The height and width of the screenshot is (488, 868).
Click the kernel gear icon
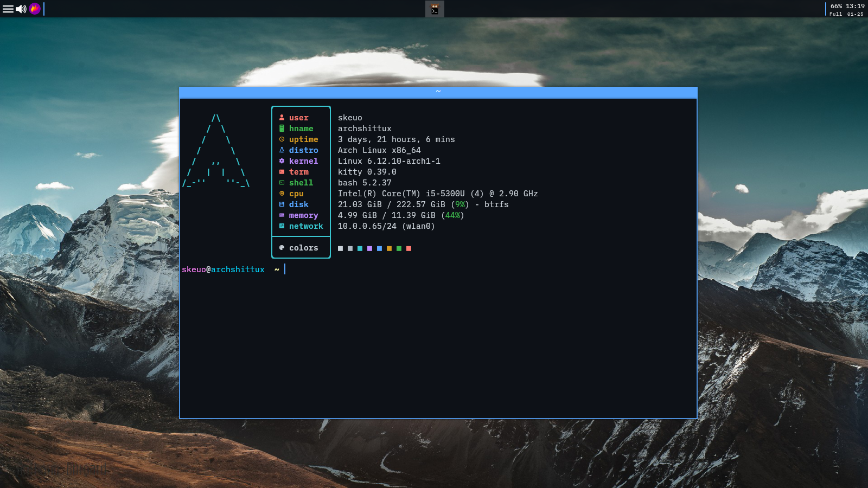(x=282, y=161)
